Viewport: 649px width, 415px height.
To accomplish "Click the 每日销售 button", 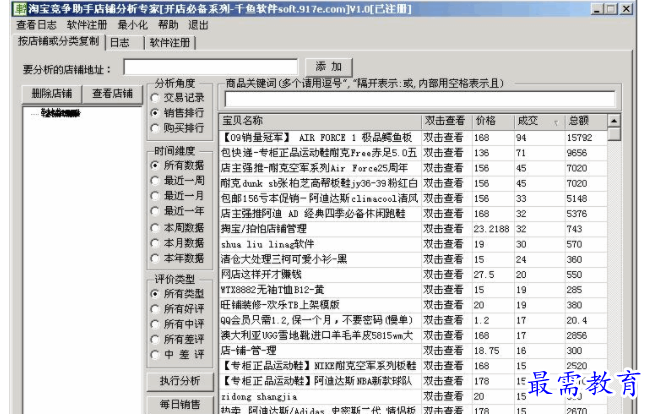I will 180,404.
